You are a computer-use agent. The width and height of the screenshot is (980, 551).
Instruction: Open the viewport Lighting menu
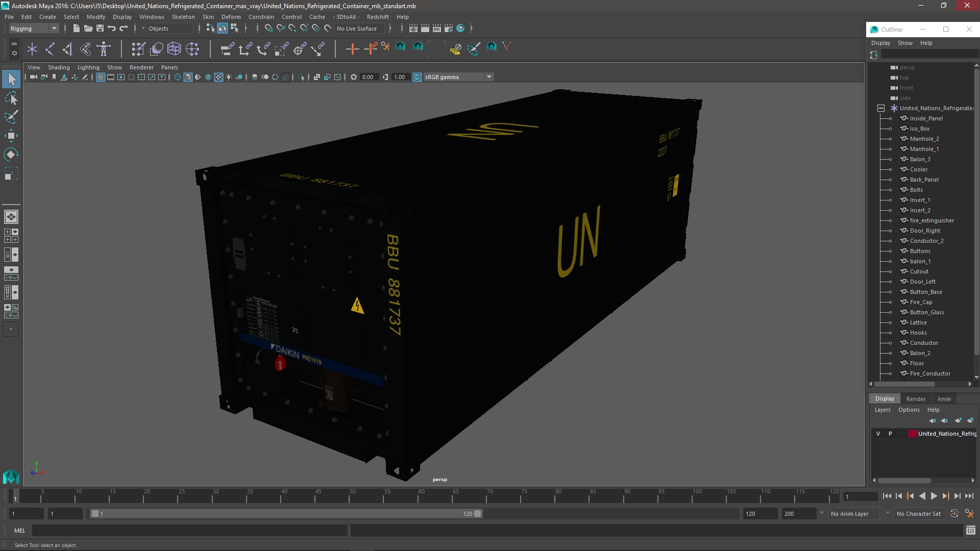(88, 67)
